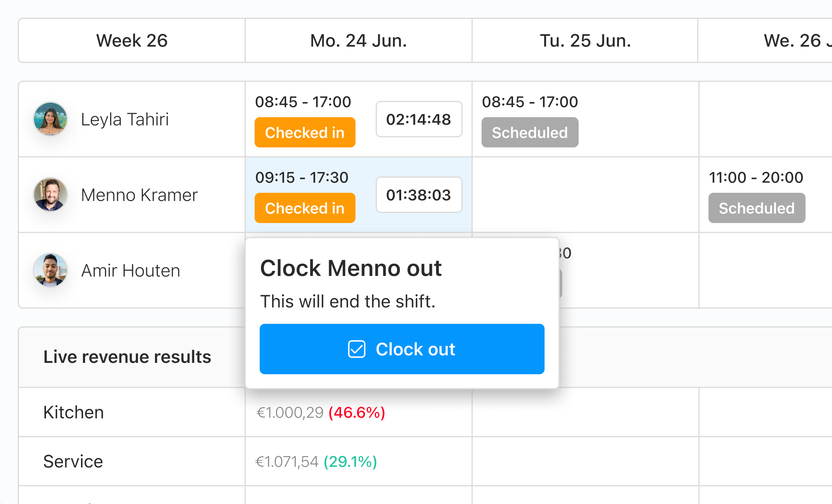This screenshot has height=504, width=832.
Task: Click Menno's running shift timer 01:38:03
Action: pyautogui.click(x=419, y=195)
